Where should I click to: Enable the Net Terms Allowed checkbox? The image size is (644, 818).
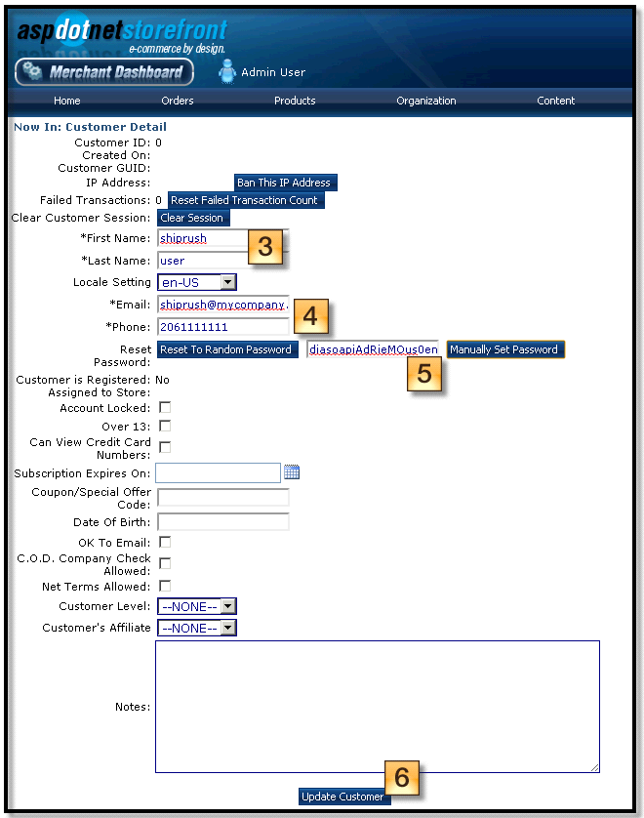[165, 586]
